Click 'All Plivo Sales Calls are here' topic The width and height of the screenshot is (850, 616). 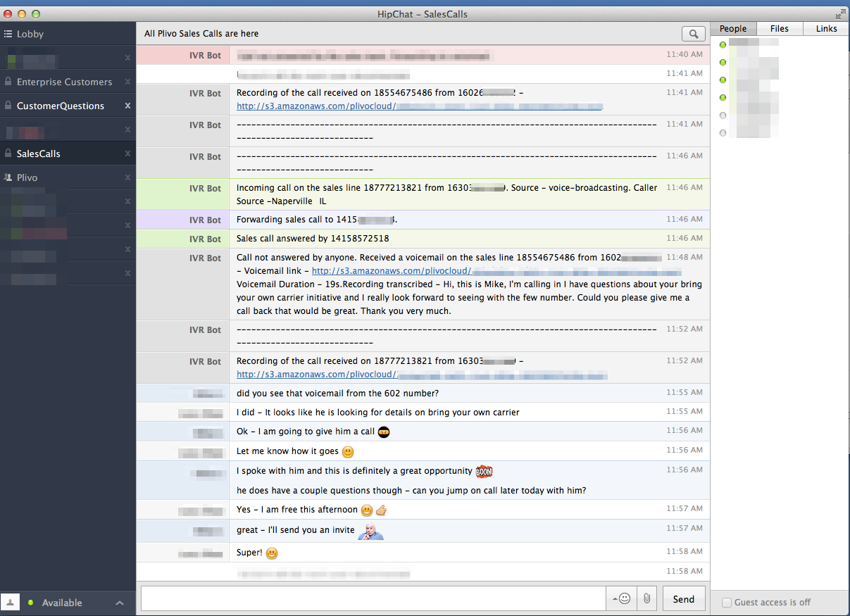pos(201,33)
